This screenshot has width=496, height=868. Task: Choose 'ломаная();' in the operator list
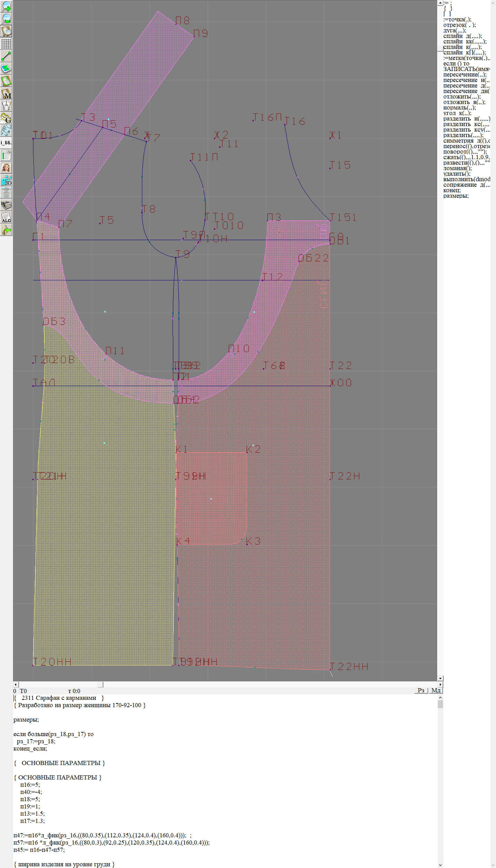coord(457,168)
